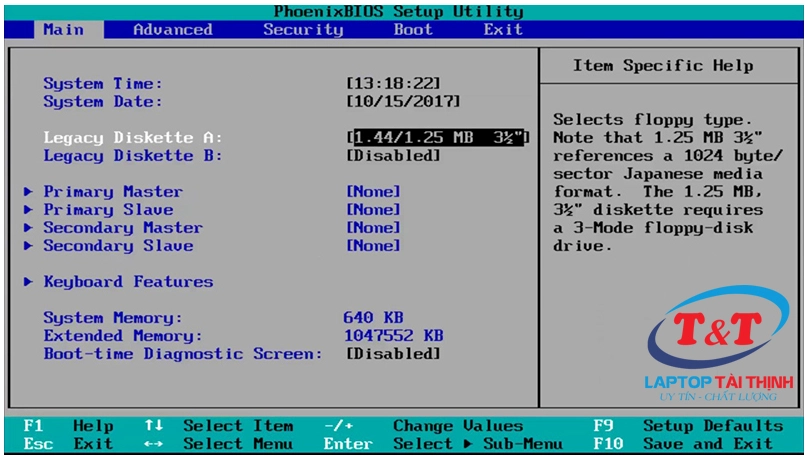Expand the Secondary Master arrow

point(28,228)
